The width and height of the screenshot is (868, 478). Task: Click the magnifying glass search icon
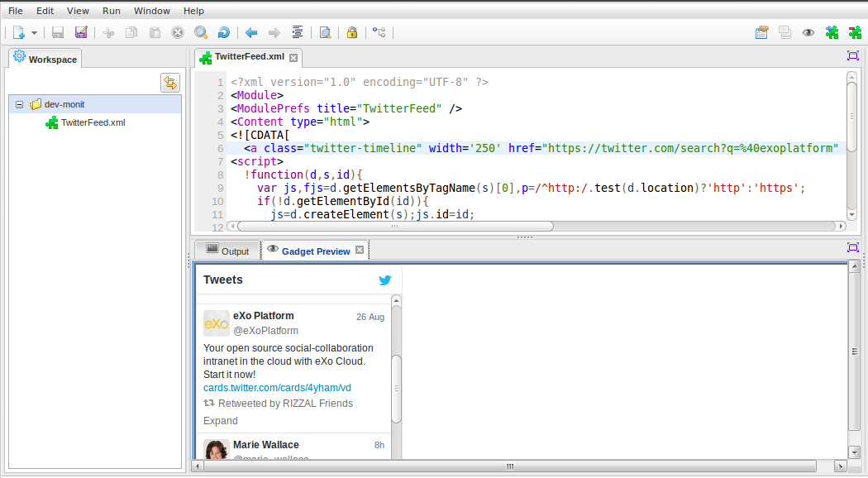(x=201, y=33)
